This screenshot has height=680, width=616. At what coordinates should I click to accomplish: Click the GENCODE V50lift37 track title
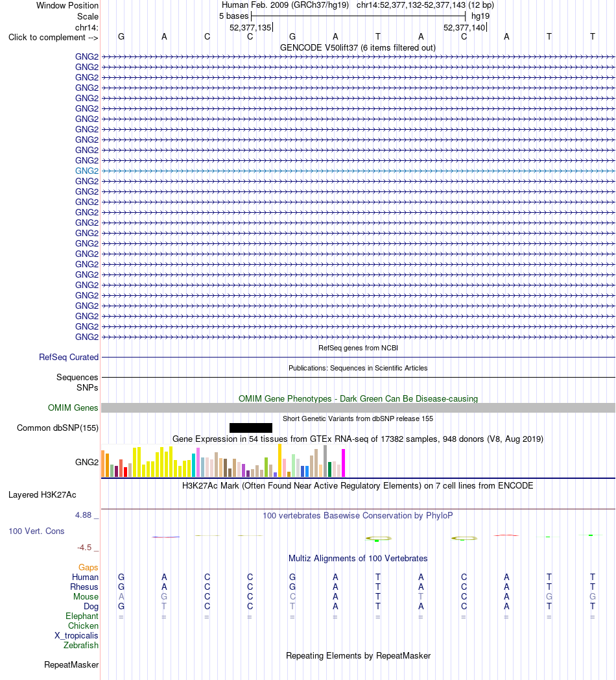coord(358,48)
